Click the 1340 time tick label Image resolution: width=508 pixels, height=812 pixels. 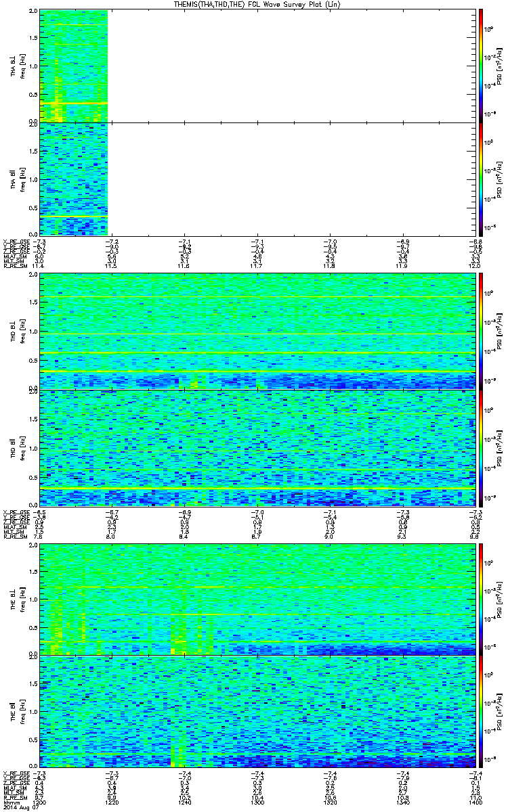click(x=402, y=803)
